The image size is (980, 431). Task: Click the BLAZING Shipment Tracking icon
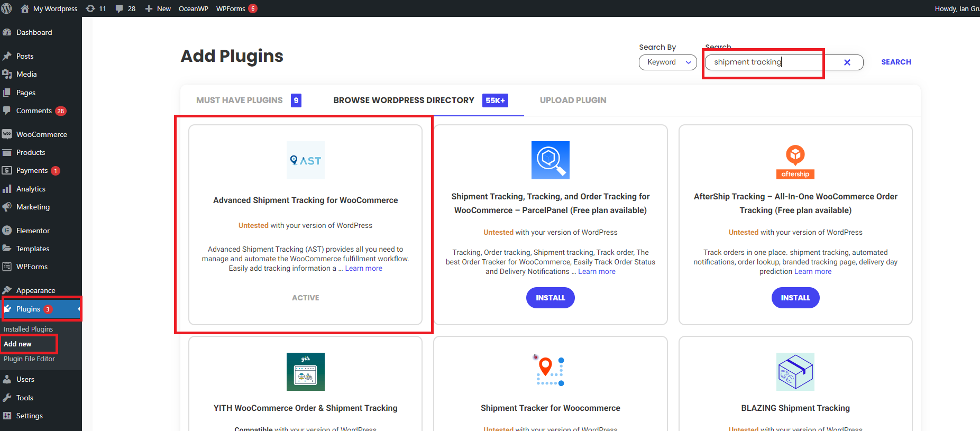pyautogui.click(x=795, y=372)
